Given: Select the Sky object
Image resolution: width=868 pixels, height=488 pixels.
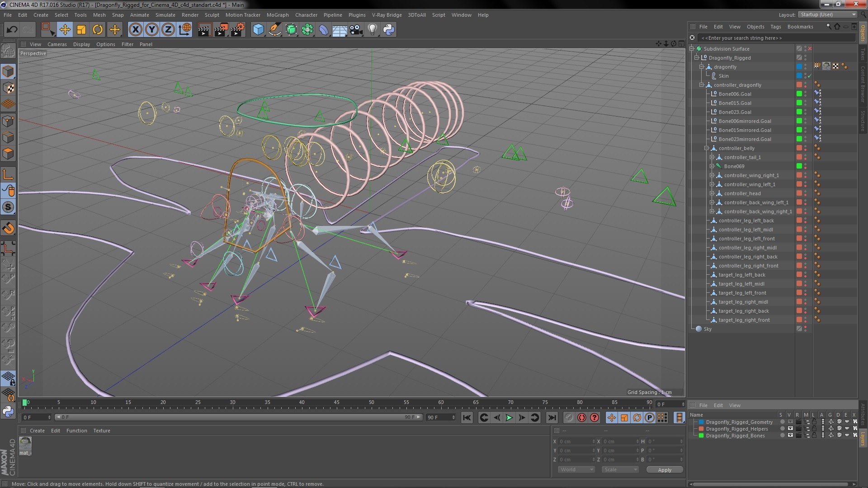Looking at the screenshot, I should click(x=708, y=329).
